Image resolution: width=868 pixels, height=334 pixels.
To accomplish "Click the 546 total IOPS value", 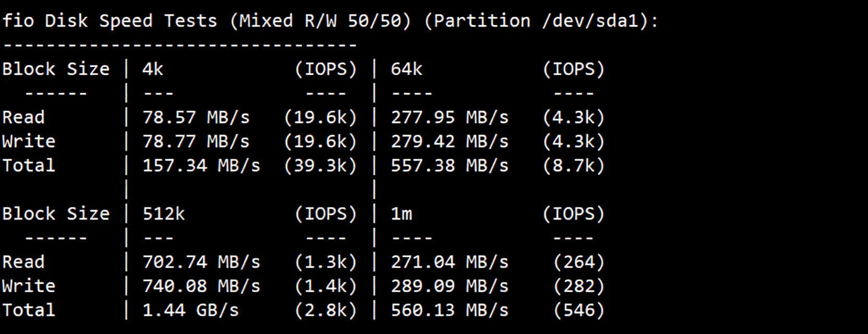I will [578, 310].
